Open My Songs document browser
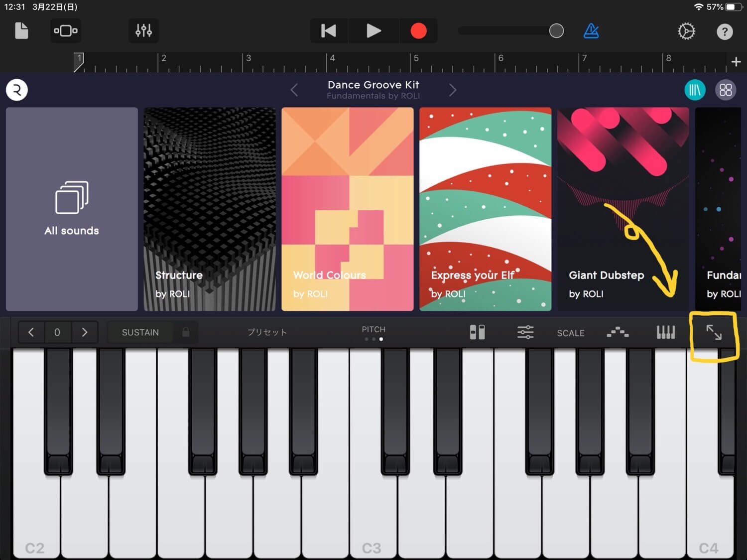The height and width of the screenshot is (560, 747). (21, 31)
